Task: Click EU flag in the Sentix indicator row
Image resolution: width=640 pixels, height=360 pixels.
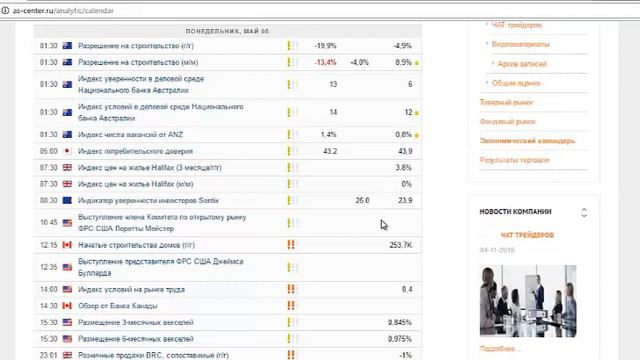Action: point(67,200)
